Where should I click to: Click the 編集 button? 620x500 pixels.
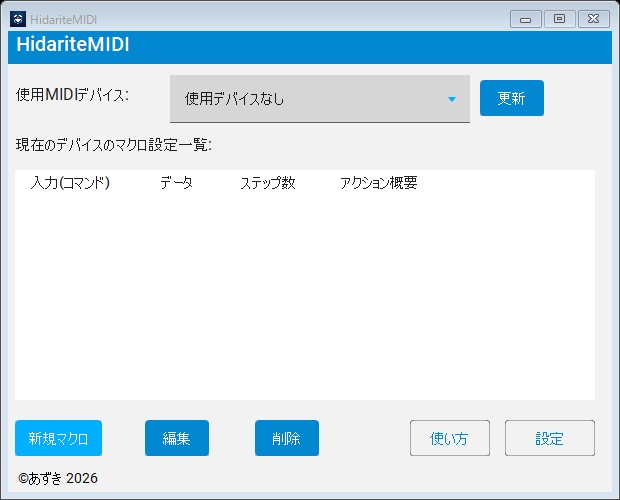[177, 438]
